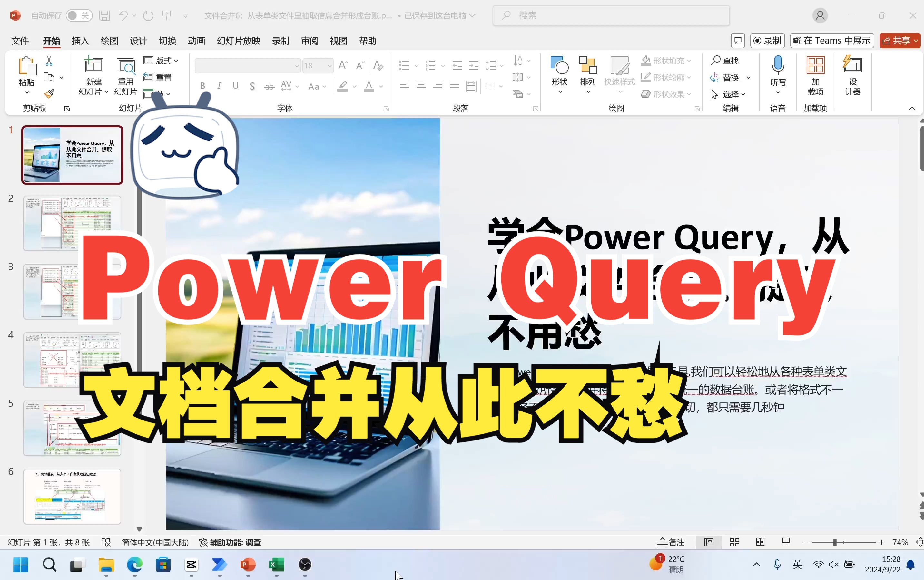Click the Format Painter brush icon
Screen dimensions: 924x580
click(49, 93)
